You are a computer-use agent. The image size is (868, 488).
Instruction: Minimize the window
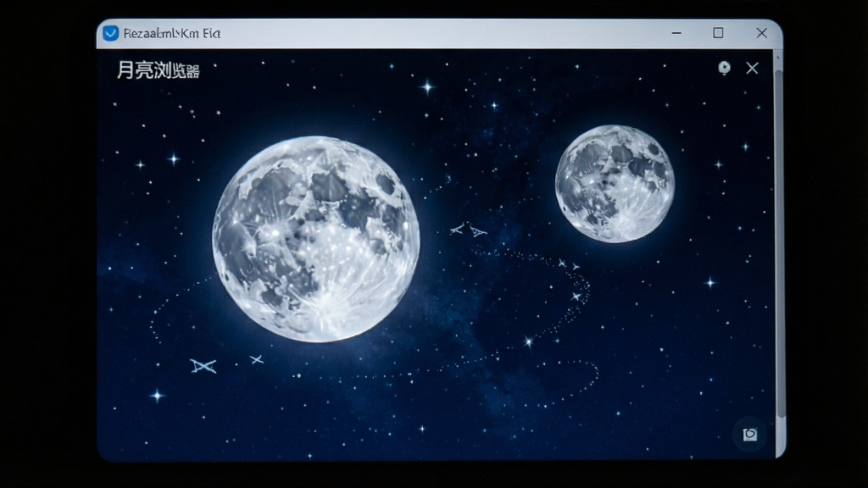(676, 33)
